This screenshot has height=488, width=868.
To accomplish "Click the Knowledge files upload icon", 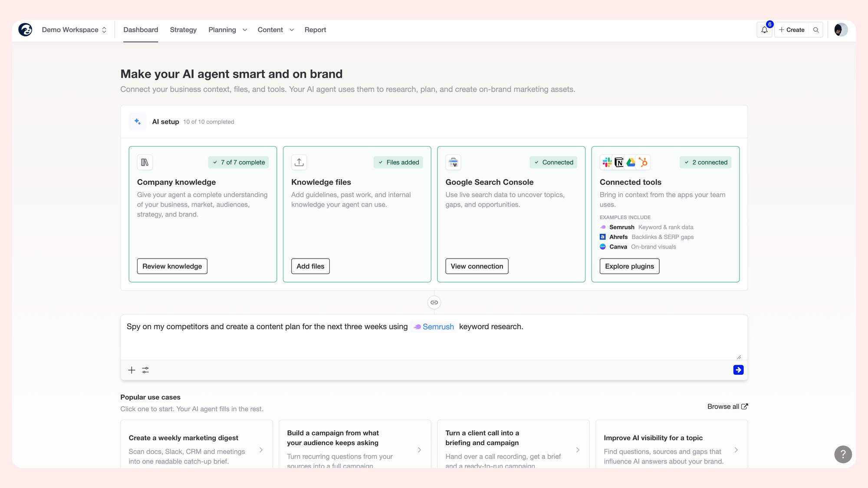I will (299, 162).
